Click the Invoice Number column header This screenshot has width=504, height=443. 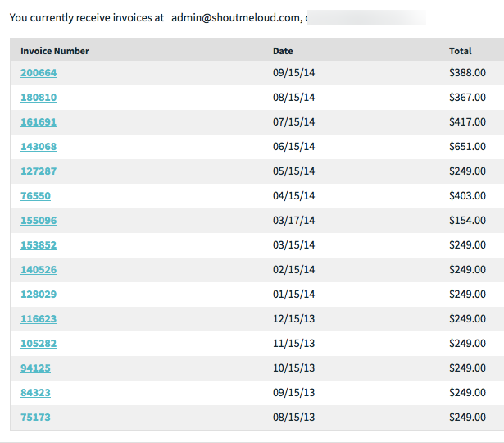(55, 51)
